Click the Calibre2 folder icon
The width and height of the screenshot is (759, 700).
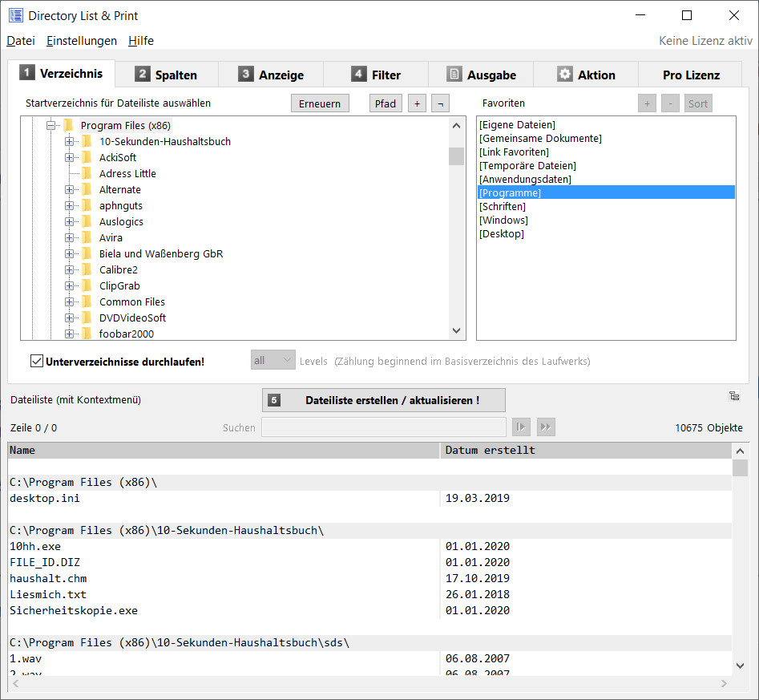coord(87,270)
